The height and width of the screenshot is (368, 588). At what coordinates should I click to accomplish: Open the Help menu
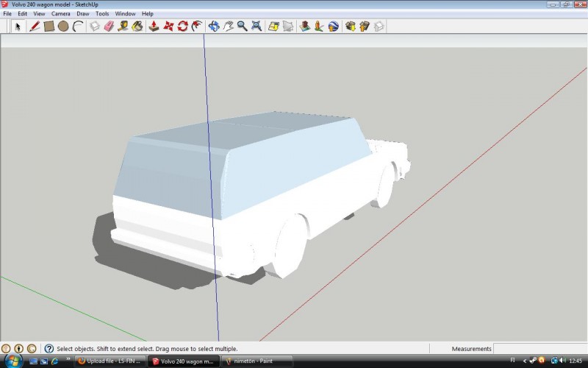148,13
